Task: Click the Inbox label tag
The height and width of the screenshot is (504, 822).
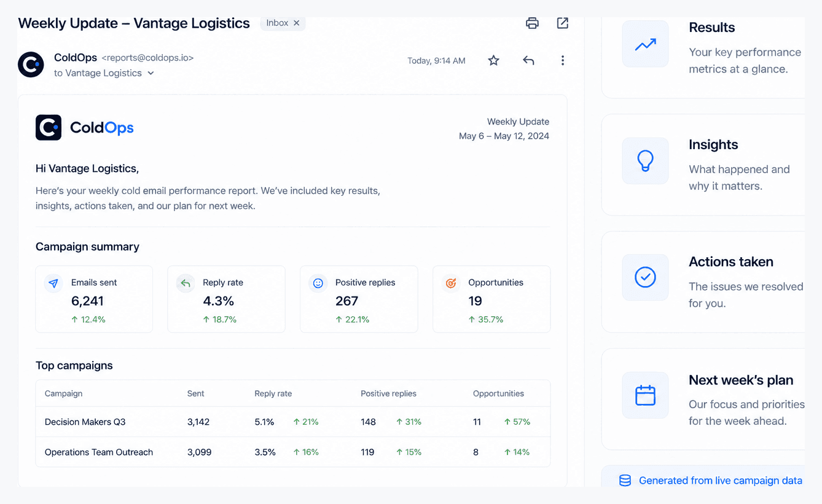Action: pos(283,23)
